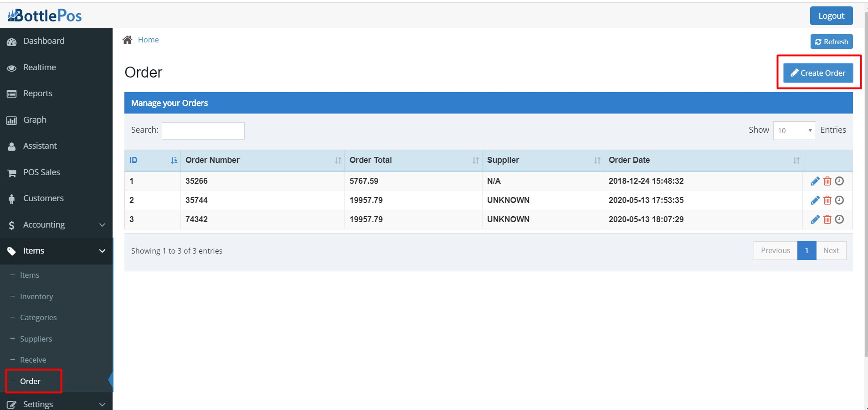
Task: Click the Realtime eye icon
Action: 12,68
